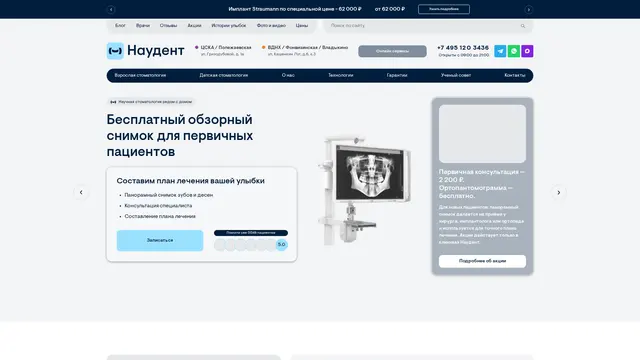Click the 'от 62 000 ₽' price text
This screenshot has height=360, width=640.
pyautogui.click(x=390, y=9)
